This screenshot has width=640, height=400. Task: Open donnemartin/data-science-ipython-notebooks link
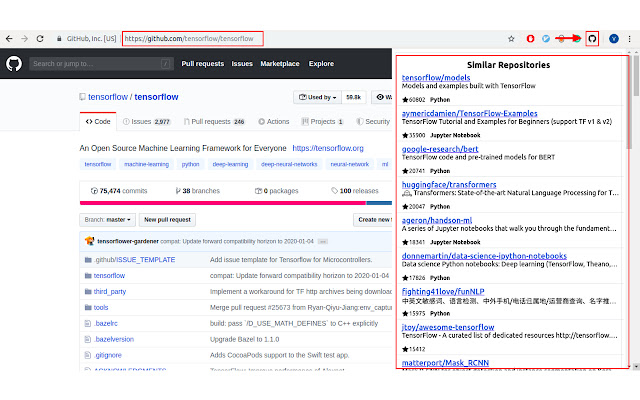coord(484,256)
